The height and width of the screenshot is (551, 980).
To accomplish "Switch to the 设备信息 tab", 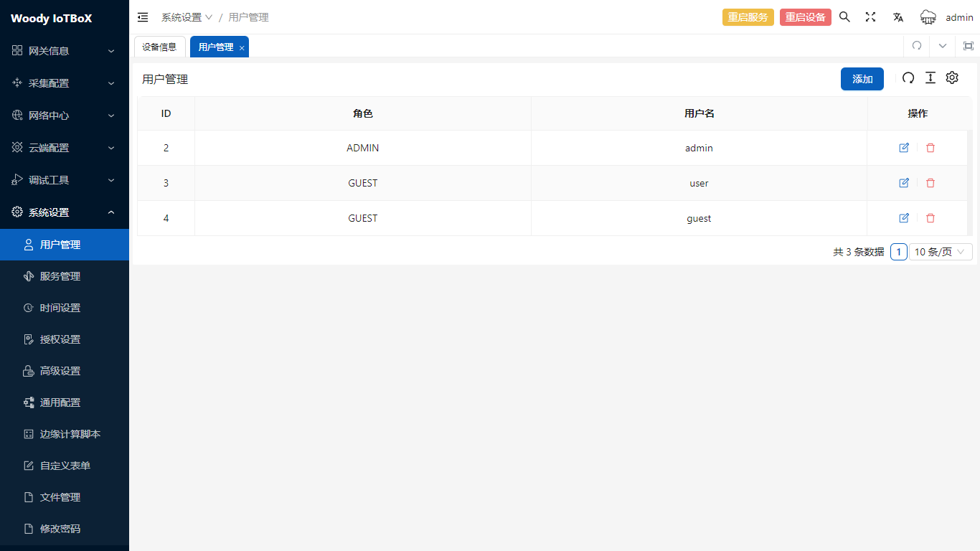I will click(159, 47).
